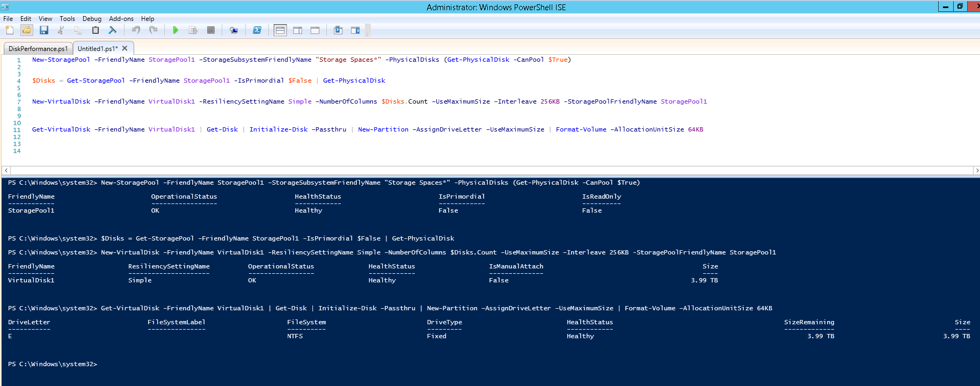Run the script with green play button
980x386 pixels.
click(175, 31)
